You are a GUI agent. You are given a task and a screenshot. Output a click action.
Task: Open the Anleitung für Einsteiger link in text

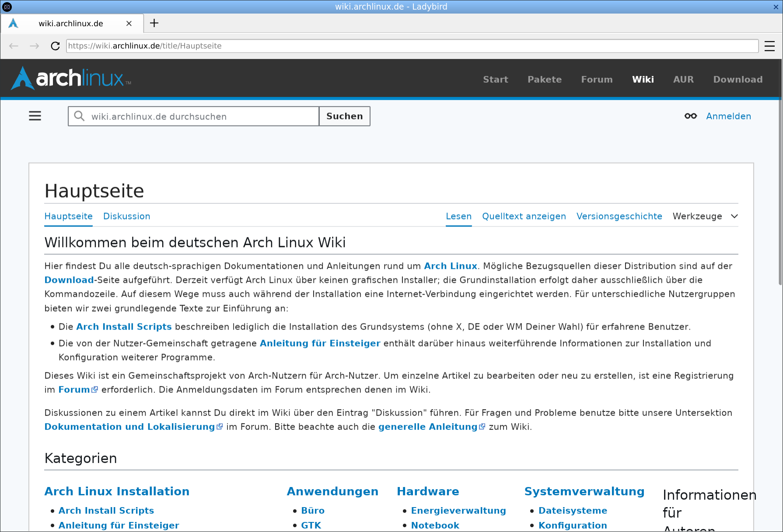coord(320,344)
